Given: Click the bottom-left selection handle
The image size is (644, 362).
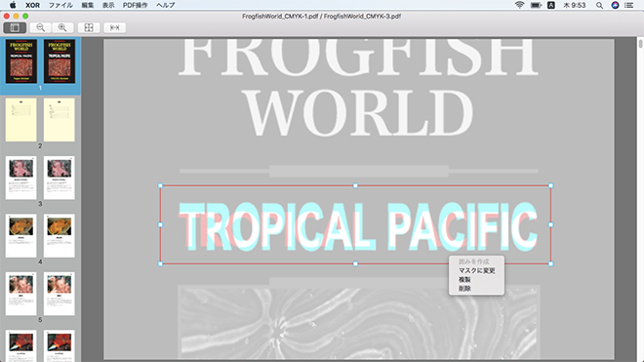Looking at the screenshot, I should [x=160, y=263].
